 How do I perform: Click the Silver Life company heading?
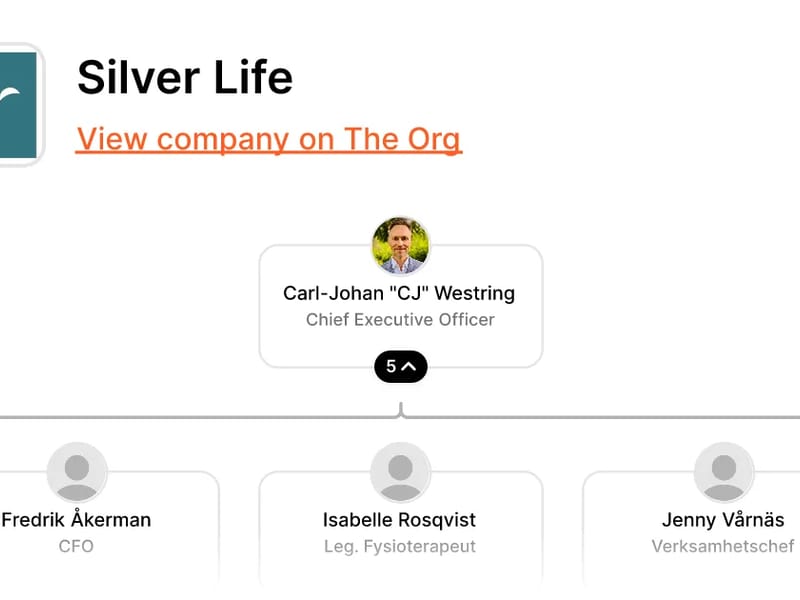point(185,77)
